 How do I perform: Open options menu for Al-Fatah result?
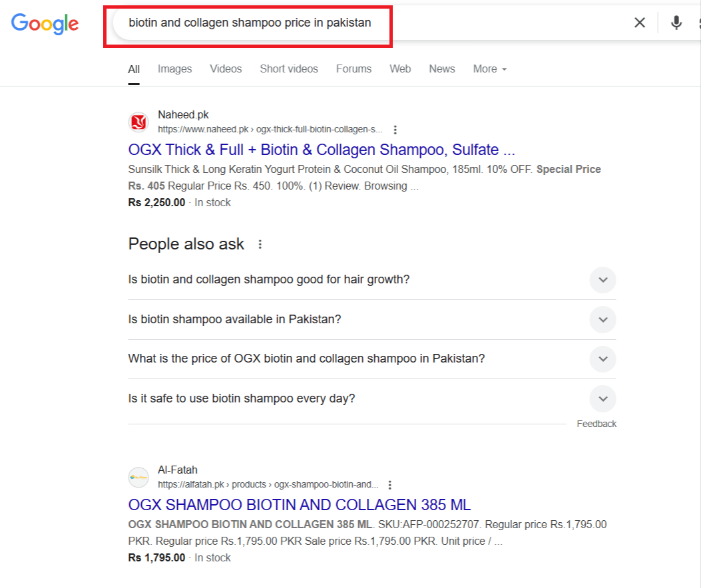390,485
